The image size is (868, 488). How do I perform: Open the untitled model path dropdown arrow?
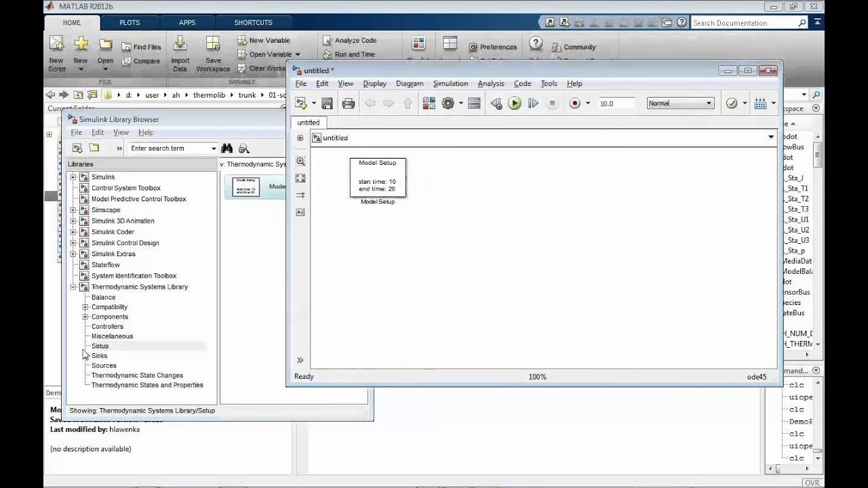coord(771,138)
